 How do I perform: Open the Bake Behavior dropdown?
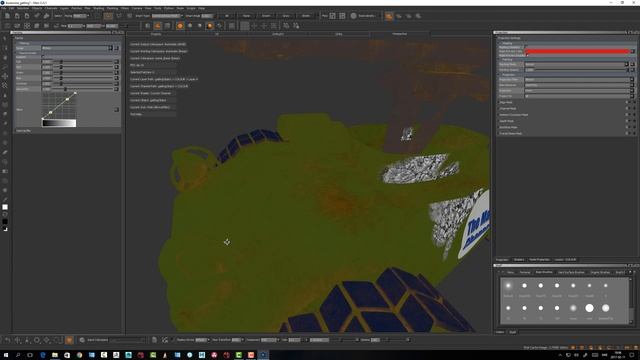coord(577,85)
